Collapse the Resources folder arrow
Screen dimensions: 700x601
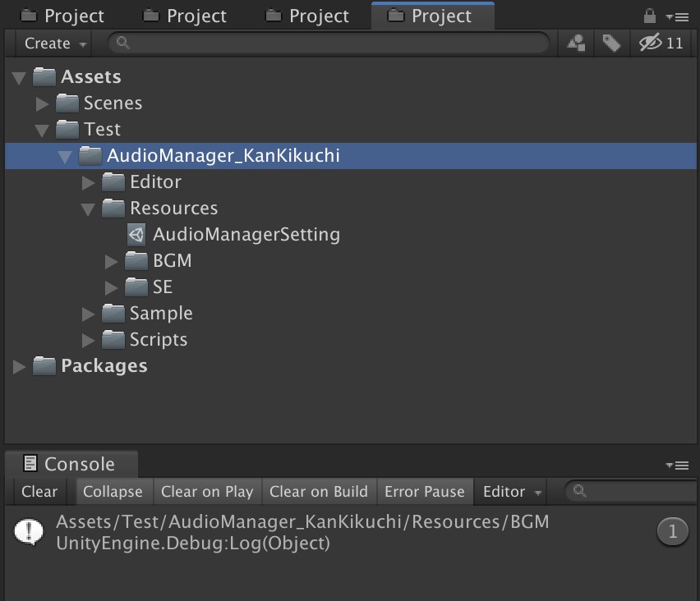tap(89, 209)
